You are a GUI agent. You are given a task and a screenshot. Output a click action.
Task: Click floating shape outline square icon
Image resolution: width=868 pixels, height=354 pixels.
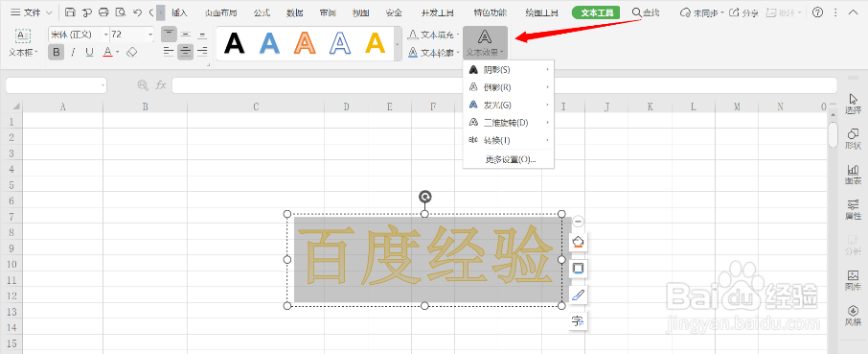coord(578,268)
